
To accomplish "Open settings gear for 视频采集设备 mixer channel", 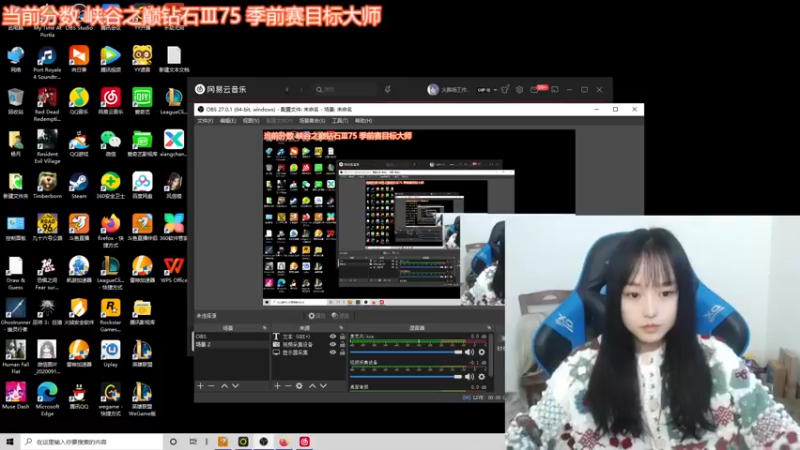I will coord(482,377).
